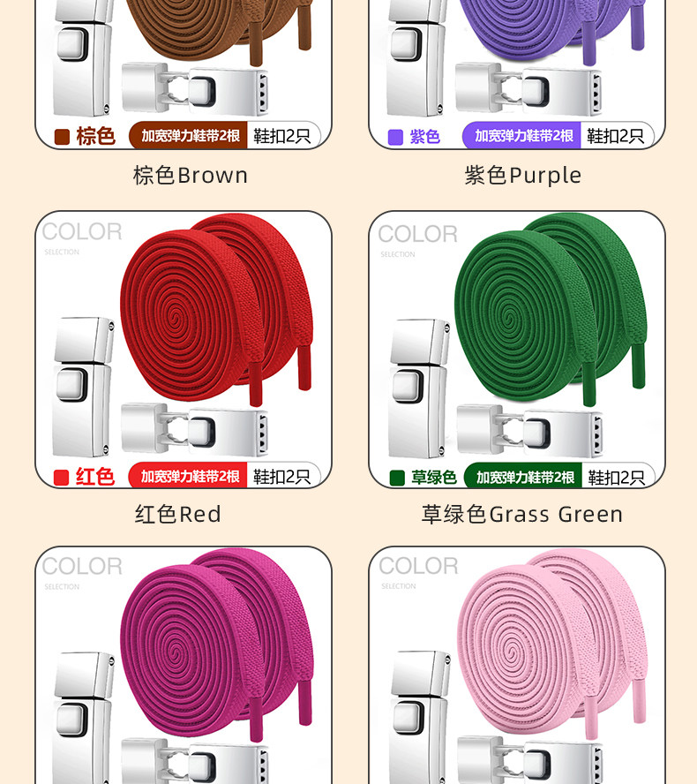
Task: Click the green 加宽弹力鞋带2根 badge
Action: tap(523, 477)
